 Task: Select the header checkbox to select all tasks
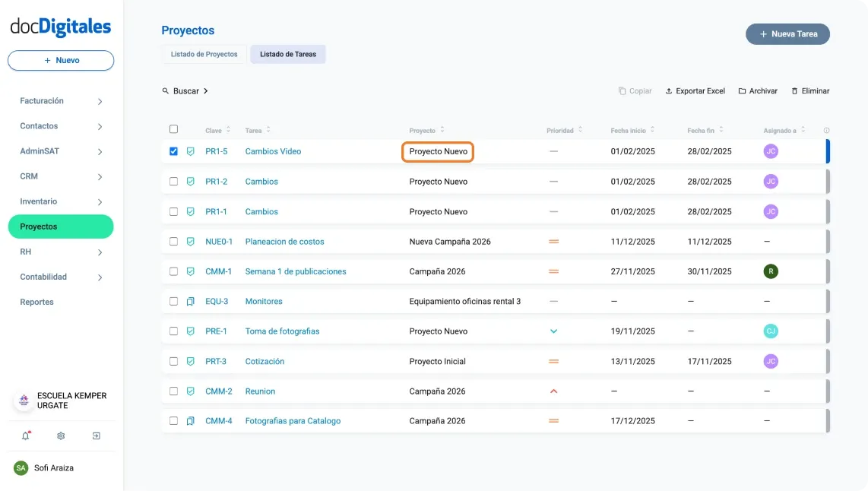pyautogui.click(x=173, y=129)
